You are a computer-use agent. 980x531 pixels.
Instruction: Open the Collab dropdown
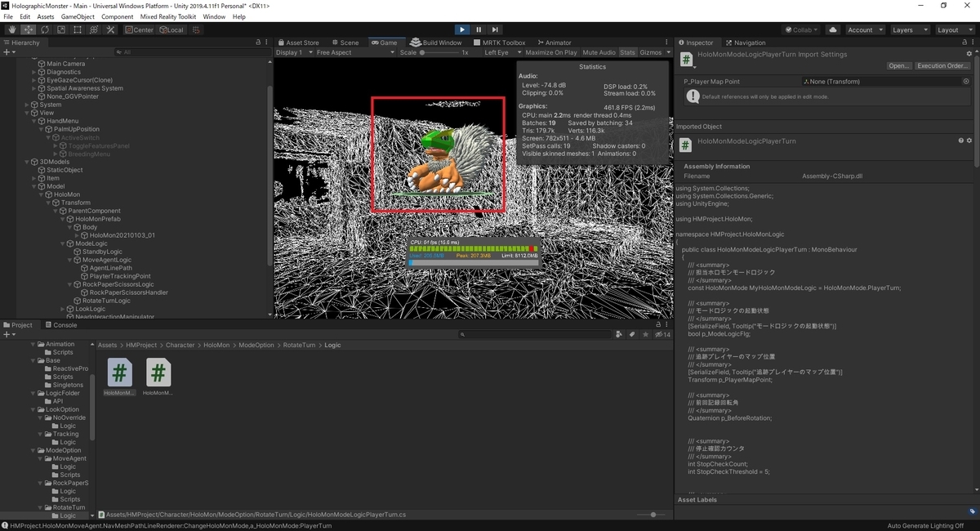pyautogui.click(x=802, y=29)
